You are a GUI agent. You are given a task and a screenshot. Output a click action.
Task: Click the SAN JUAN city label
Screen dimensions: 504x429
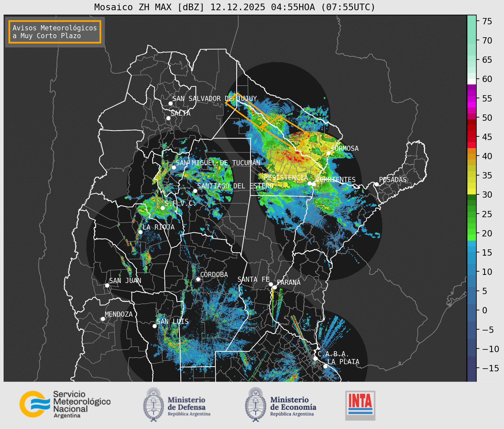(x=125, y=281)
